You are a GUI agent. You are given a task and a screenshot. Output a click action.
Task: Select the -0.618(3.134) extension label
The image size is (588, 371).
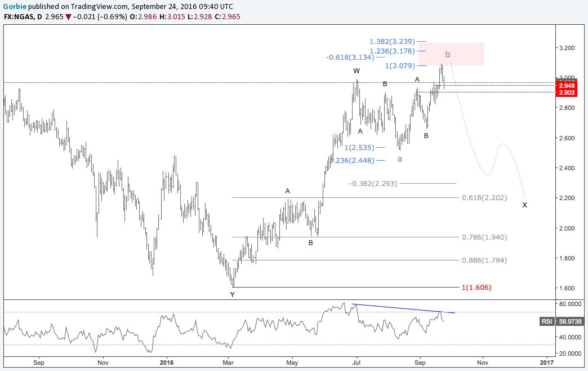click(x=350, y=57)
